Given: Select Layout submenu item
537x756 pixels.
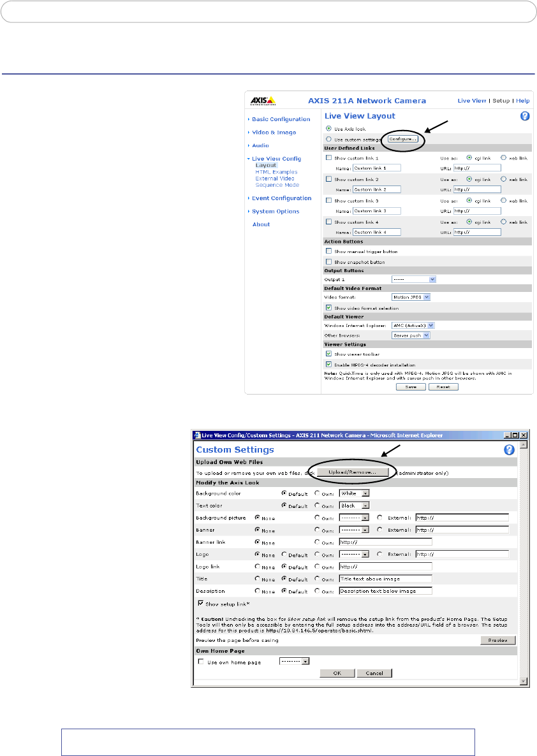Looking at the screenshot, I should point(266,165).
